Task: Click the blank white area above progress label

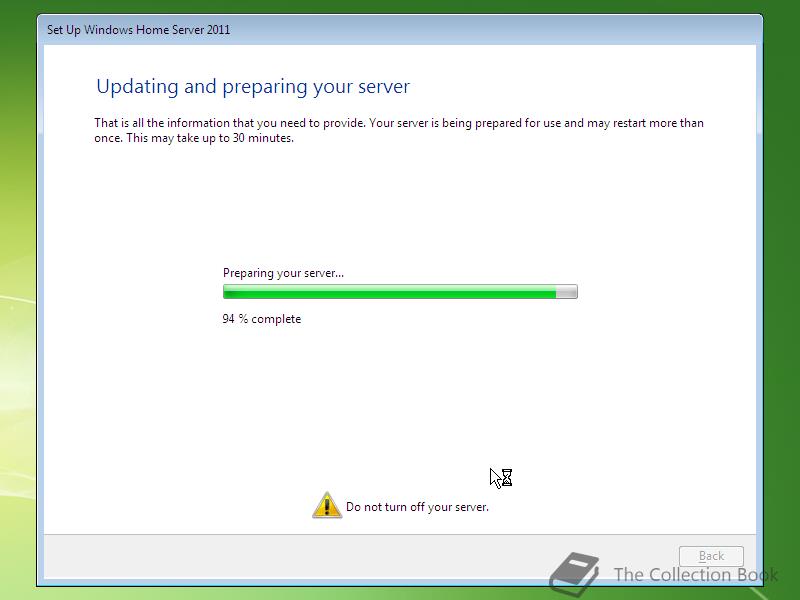Action: coord(400,204)
